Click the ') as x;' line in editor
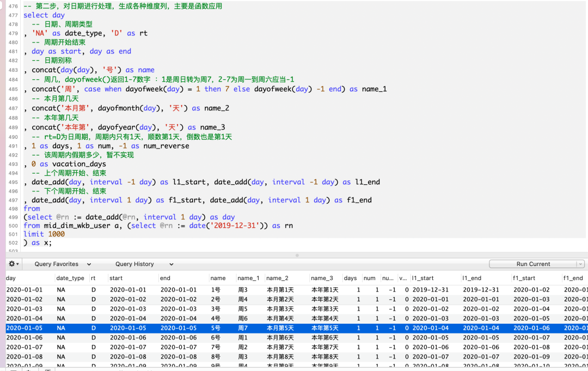The image size is (588, 371). pos(38,243)
